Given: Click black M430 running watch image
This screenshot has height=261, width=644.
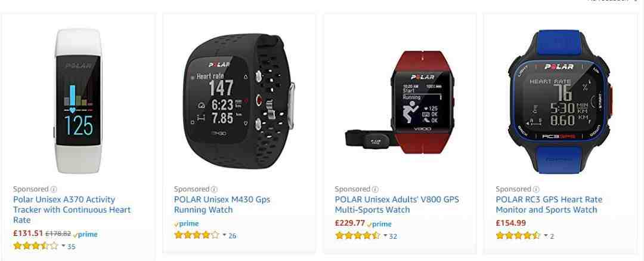Looking at the screenshot, I should click(239, 102).
